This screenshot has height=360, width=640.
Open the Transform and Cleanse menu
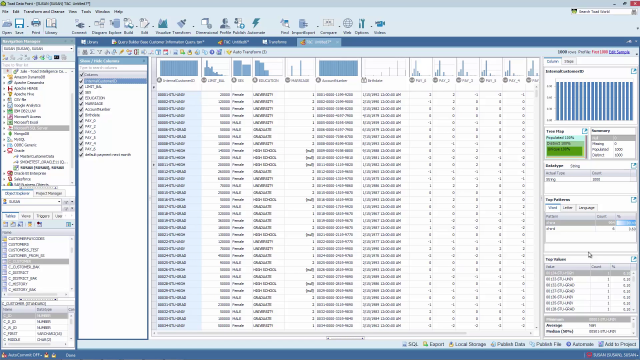pos(44,11)
